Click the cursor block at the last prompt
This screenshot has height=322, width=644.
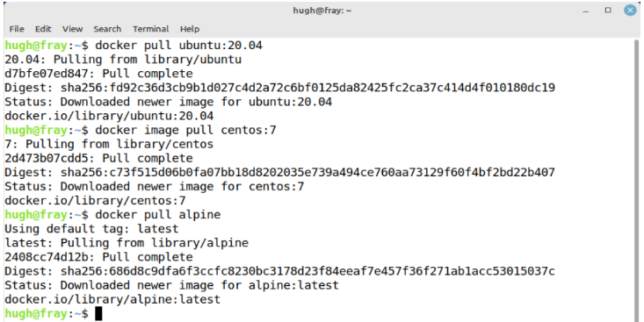pos(98,314)
